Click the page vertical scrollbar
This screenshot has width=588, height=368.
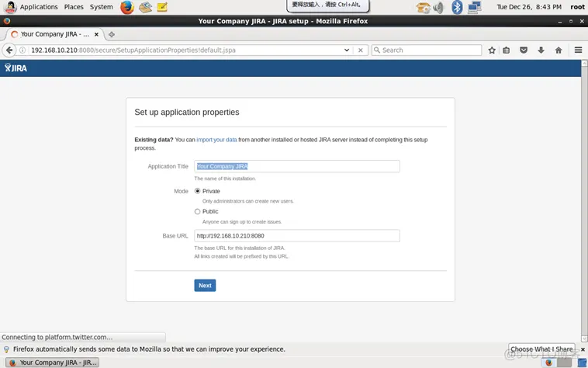(x=584, y=201)
